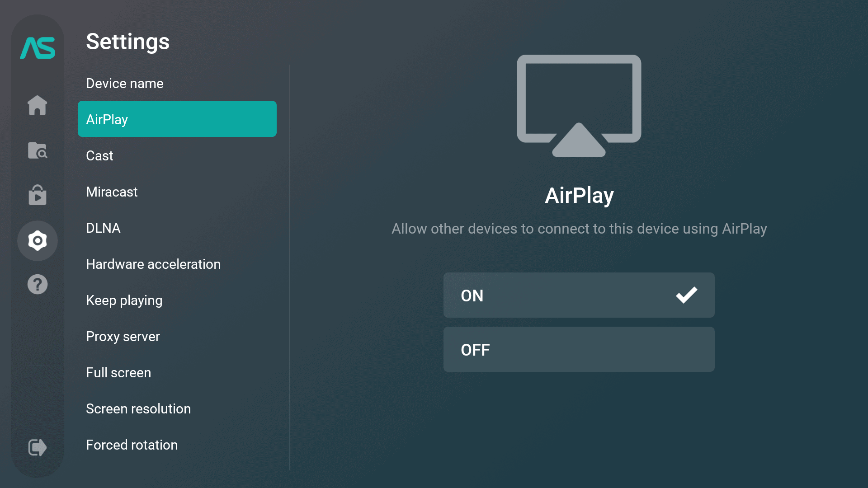The width and height of the screenshot is (868, 488).
Task: Select the ON option for AirPlay
Action: pyautogui.click(x=579, y=295)
